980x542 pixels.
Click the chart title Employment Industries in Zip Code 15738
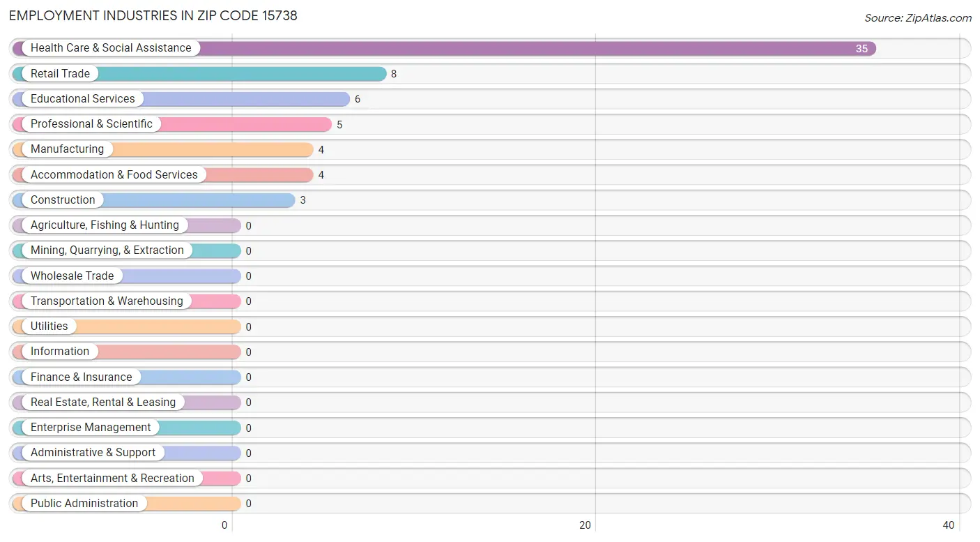pos(153,15)
